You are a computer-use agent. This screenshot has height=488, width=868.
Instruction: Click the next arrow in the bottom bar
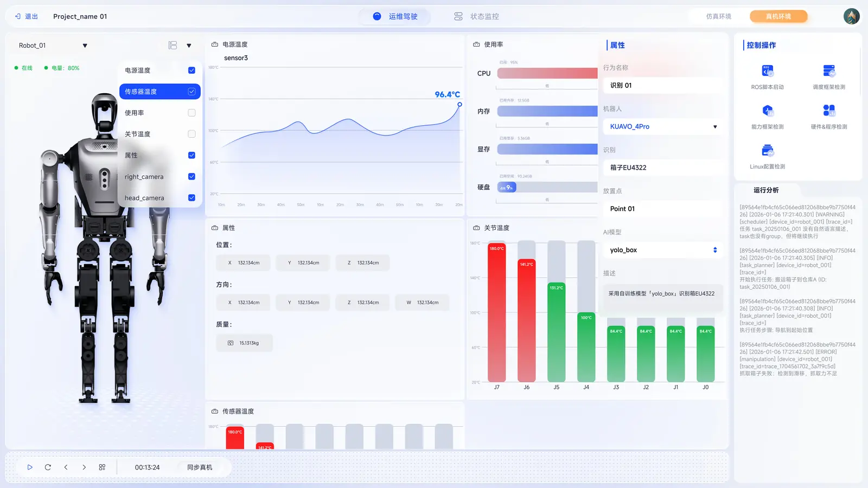84,467
